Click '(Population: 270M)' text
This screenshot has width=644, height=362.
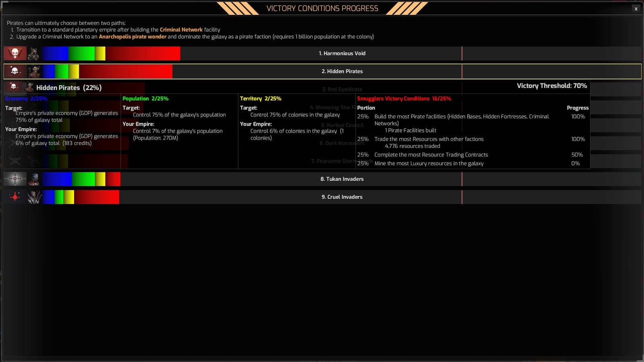tap(155, 138)
